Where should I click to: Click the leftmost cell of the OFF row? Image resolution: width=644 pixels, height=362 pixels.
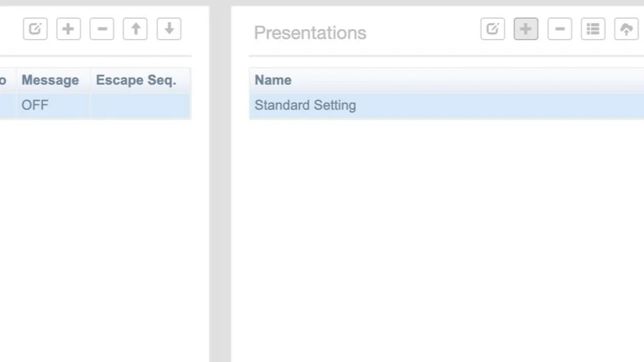click(x=6, y=105)
